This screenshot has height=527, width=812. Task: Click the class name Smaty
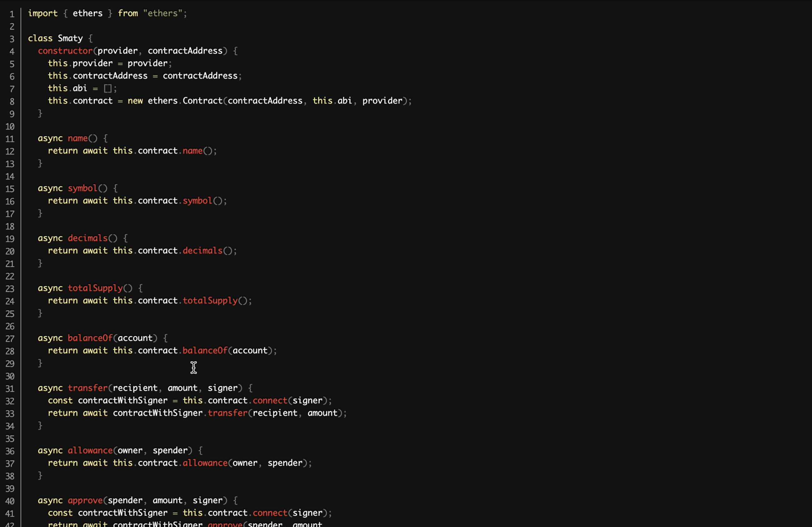tap(70, 38)
